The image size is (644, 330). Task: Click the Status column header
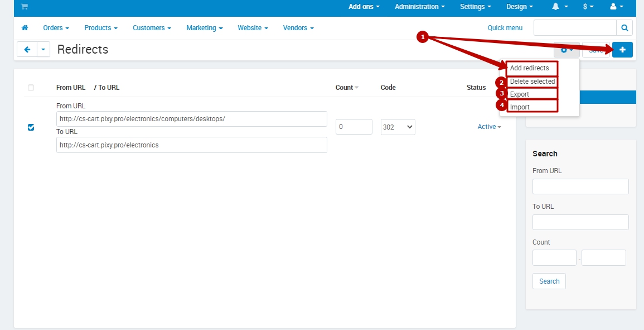pos(476,88)
